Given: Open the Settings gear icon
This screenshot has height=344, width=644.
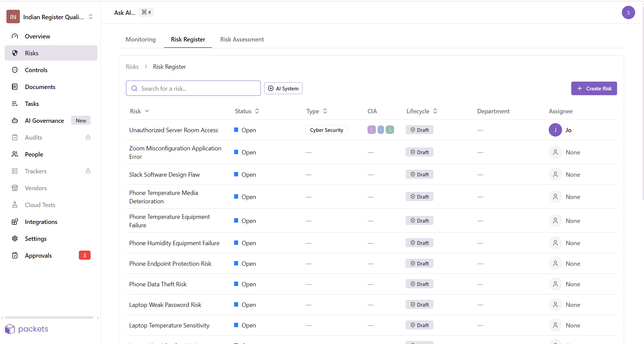Looking at the screenshot, I should (x=15, y=238).
